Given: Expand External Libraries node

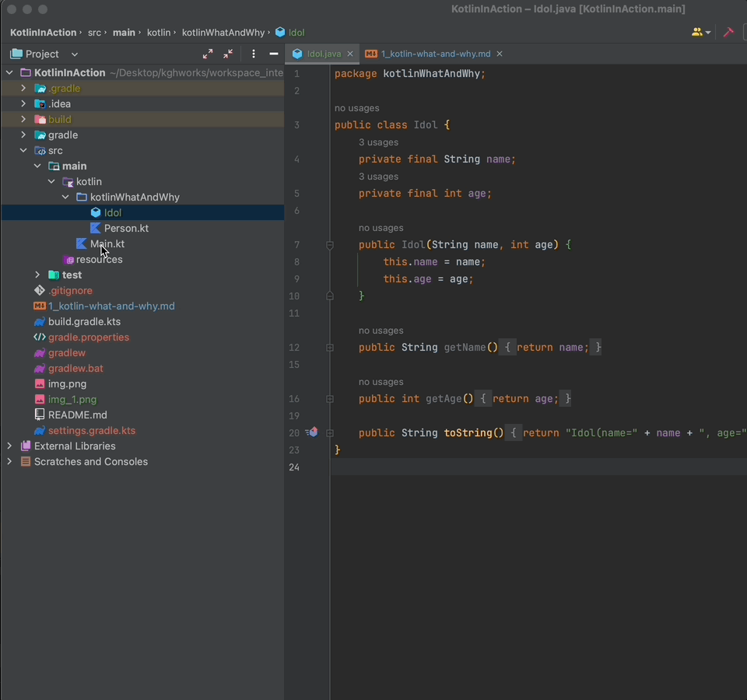Looking at the screenshot, I should (9, 446).
